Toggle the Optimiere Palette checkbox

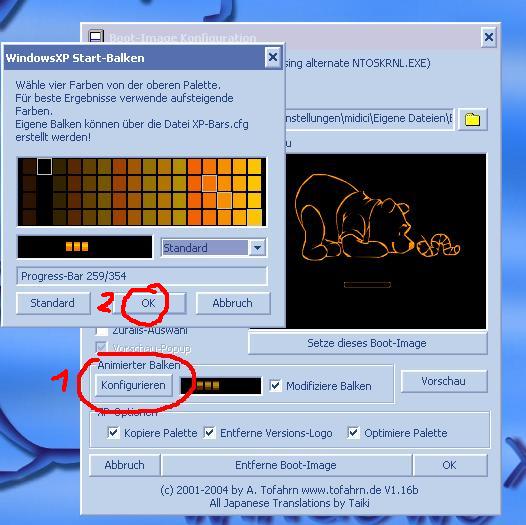pyautogui.click(x=353, y=432)
